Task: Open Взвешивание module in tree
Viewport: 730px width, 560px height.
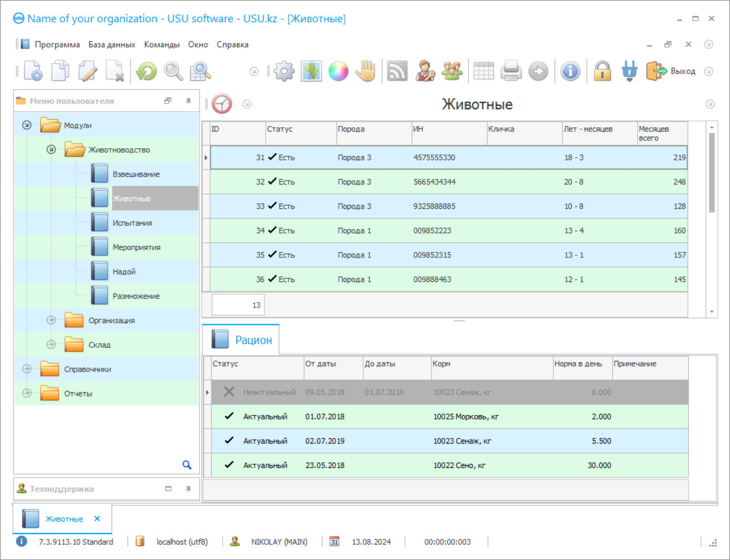Action: [x=136, y=174]
